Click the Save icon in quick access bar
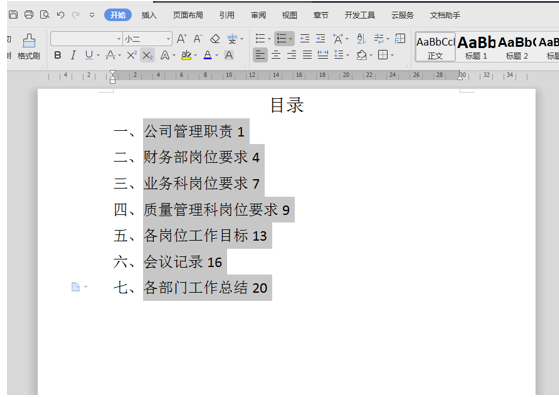Image resolution: width=559 pixels, height=397 pixels. click(x=13, y=15)
